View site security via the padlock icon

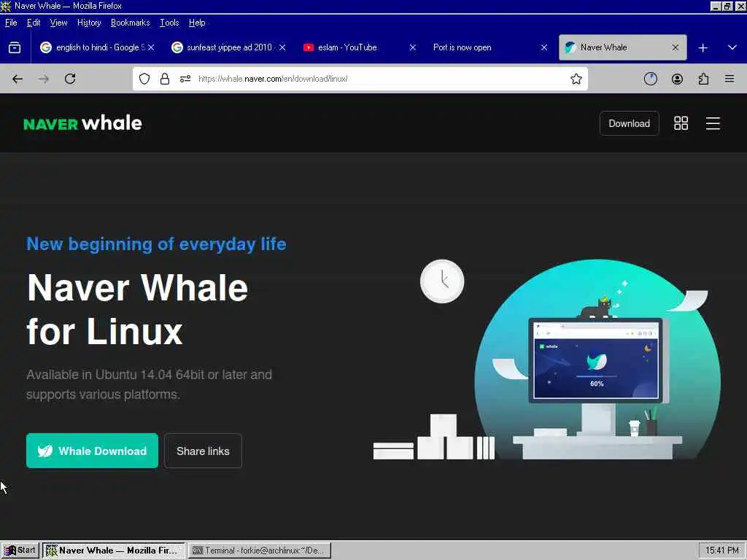point(165,79)
